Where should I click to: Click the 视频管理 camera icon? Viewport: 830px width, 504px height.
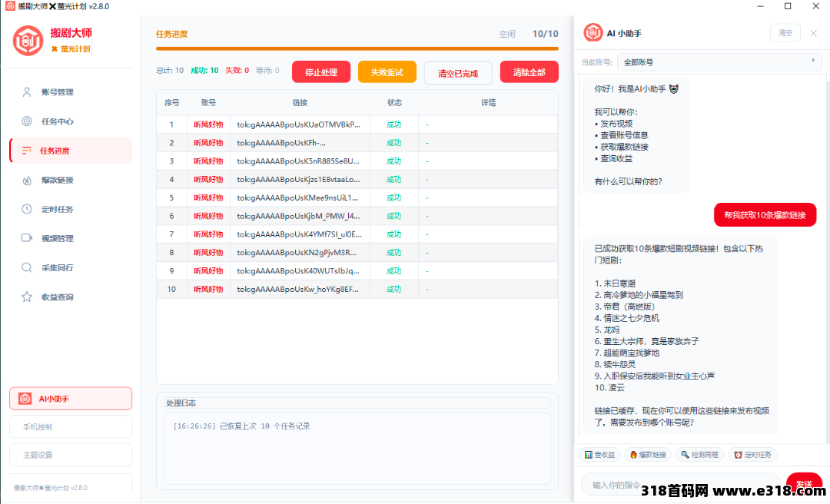tap(27, 238)
